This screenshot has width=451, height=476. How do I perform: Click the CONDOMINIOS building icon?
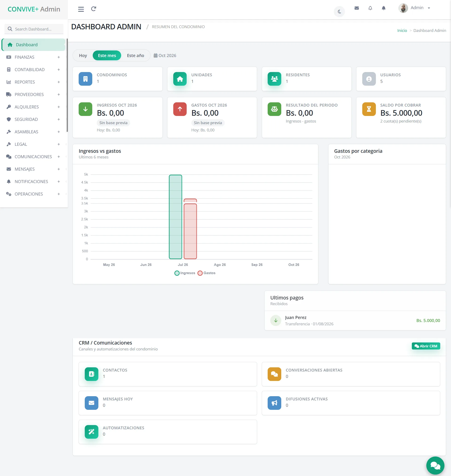(85, 79)
